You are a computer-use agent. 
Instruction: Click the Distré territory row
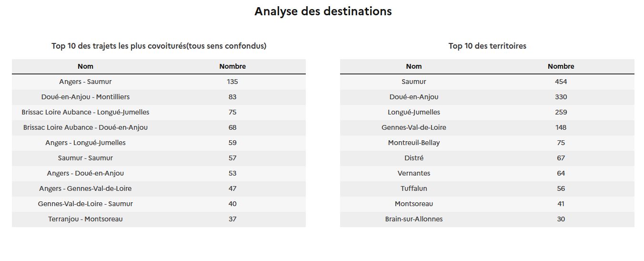[x=487, y=158]
